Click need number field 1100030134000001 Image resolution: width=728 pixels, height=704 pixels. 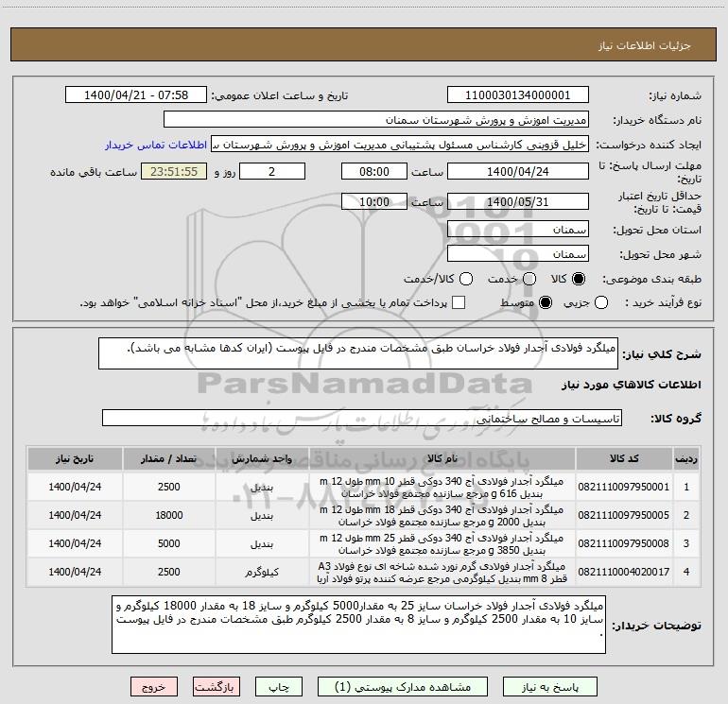tap(518, 95)
